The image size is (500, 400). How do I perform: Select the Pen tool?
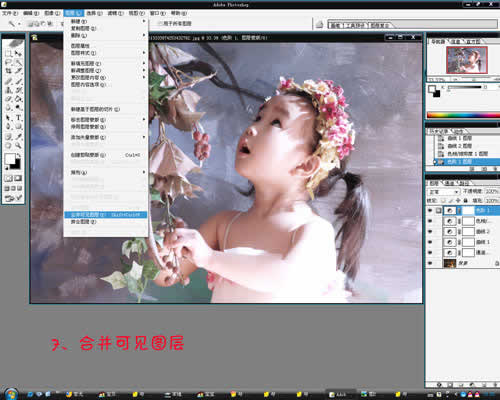pyautogui.click(x=9, y=126)
